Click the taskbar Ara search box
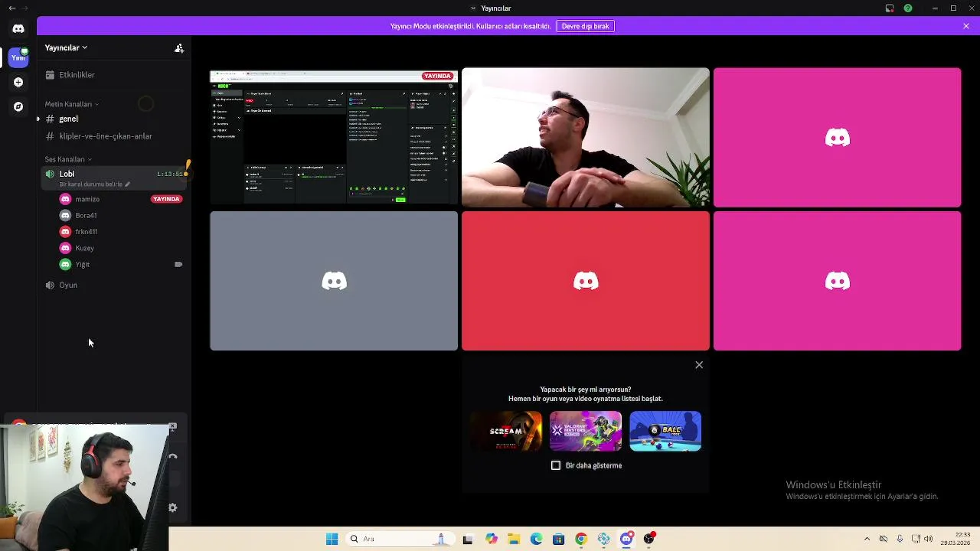Image resolution: width=980 pixels, height=551 pixels. point(401,539)
